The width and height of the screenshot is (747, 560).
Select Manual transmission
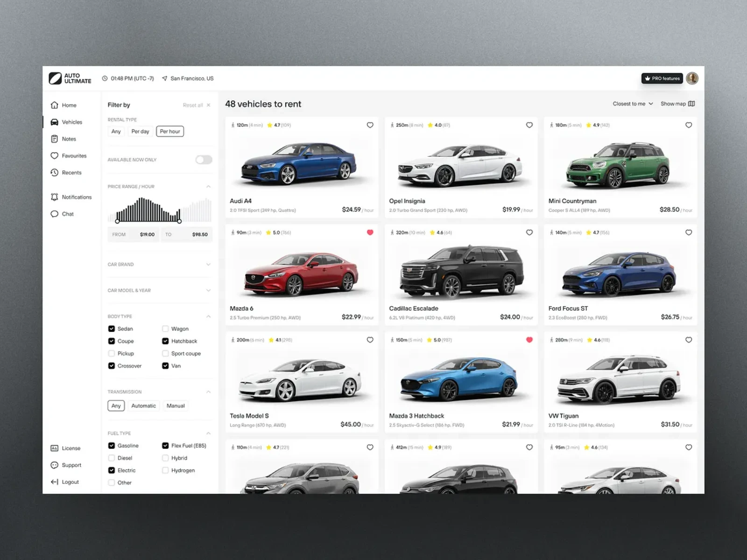pyautogui.click(x=176, y=406)
